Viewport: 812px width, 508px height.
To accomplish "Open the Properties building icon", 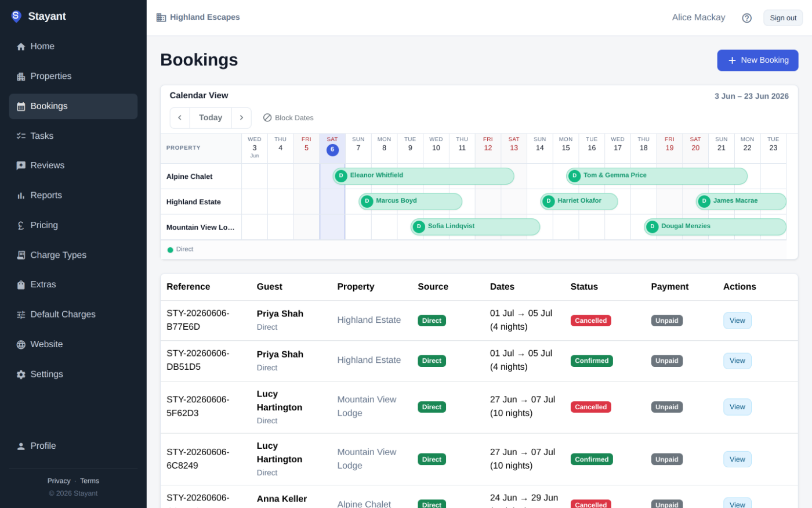I will [21, 77].
